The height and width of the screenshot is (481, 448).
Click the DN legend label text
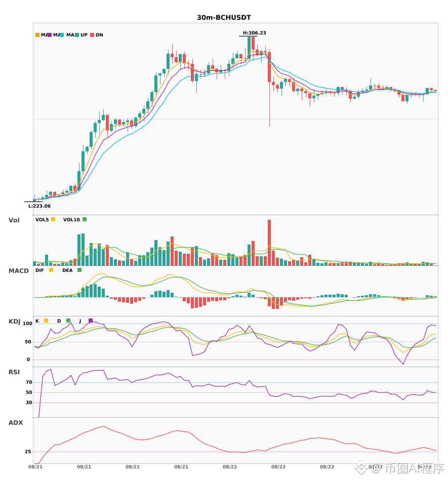pos(99,35)
